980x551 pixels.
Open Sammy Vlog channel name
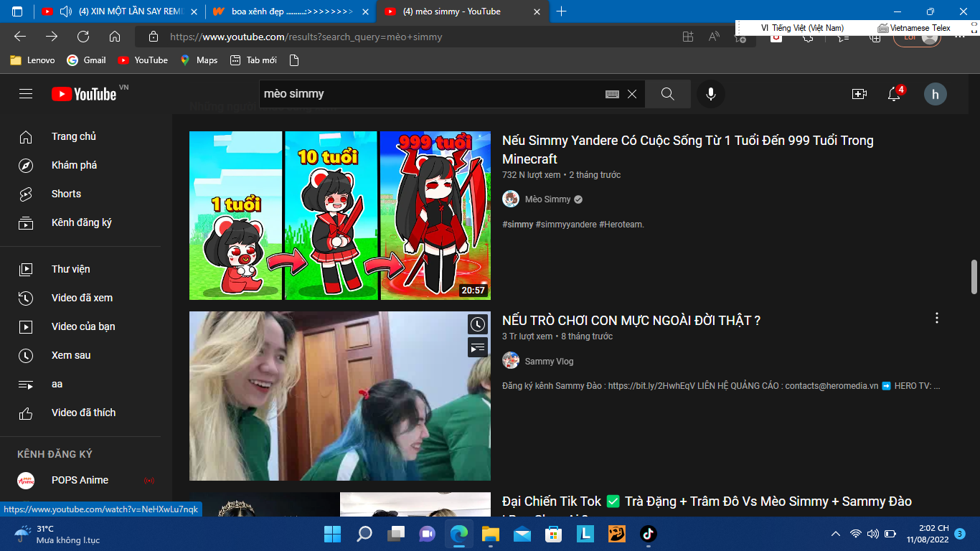(x=549, y=362)
